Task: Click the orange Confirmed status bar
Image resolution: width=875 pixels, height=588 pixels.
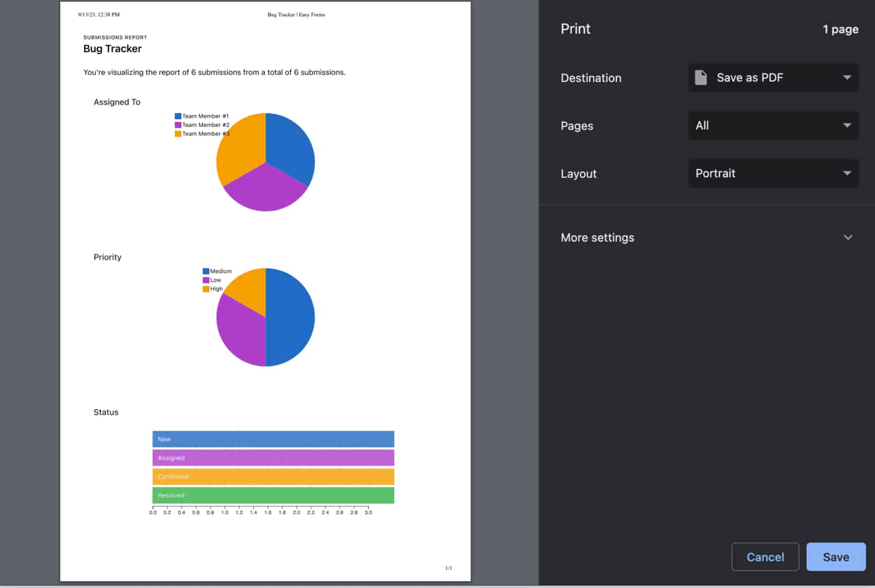Action: pos(273,476)
